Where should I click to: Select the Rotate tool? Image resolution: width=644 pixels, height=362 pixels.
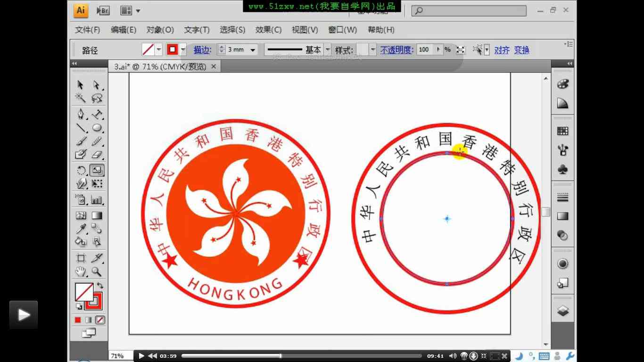click(81, 171)
